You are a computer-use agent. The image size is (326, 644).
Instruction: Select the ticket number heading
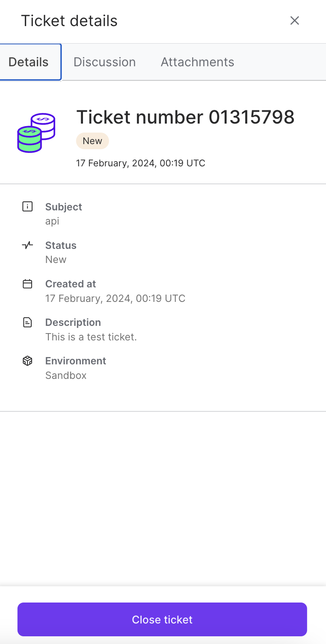click(185, 117)
